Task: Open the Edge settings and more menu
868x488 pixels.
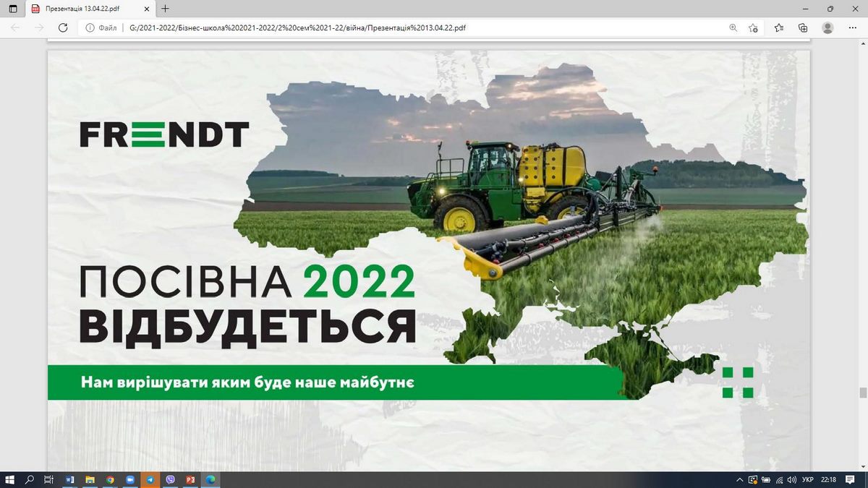Action: click(854, 27)
